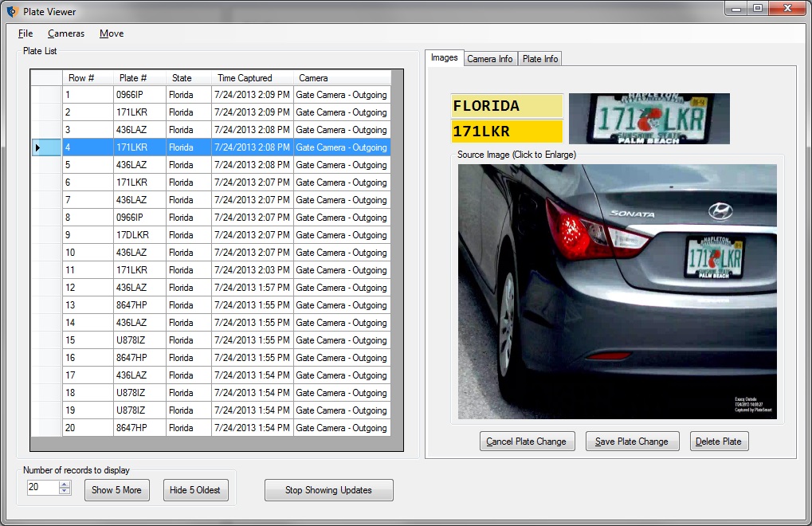Select the Images tab
The height and width of the screenshot is (526, 812).
click(x=444, y=57)
